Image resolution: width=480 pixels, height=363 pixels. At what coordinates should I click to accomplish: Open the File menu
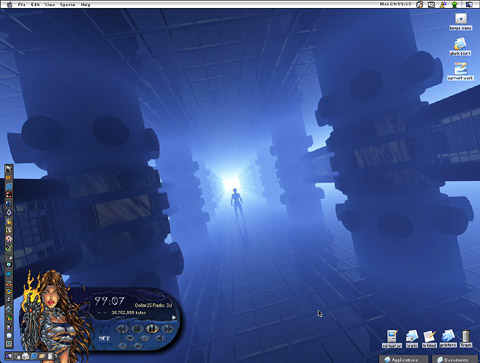pos(22,4)
